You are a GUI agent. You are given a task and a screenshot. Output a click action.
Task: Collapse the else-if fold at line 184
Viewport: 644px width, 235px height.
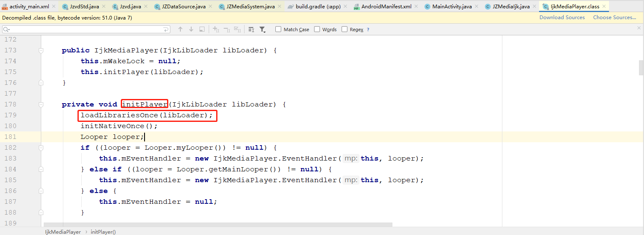tap(41, 169)
